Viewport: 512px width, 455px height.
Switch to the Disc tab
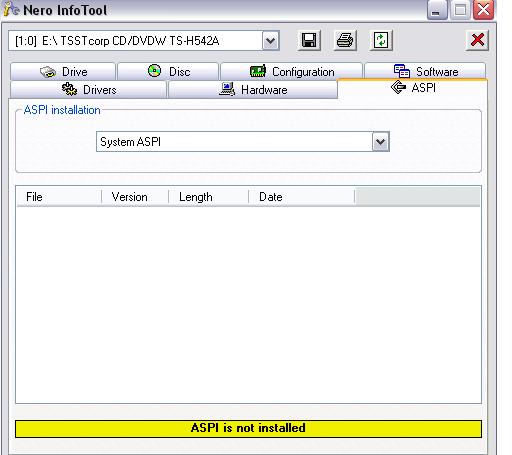pyautogui.click(x=168, y=71)
